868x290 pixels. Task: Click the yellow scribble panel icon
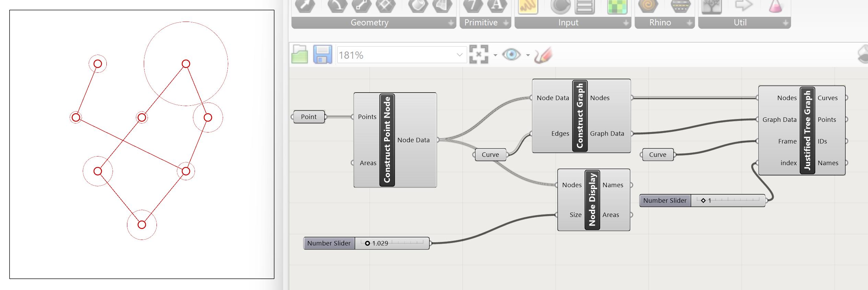pyautogui.click(x=528, y=6)
